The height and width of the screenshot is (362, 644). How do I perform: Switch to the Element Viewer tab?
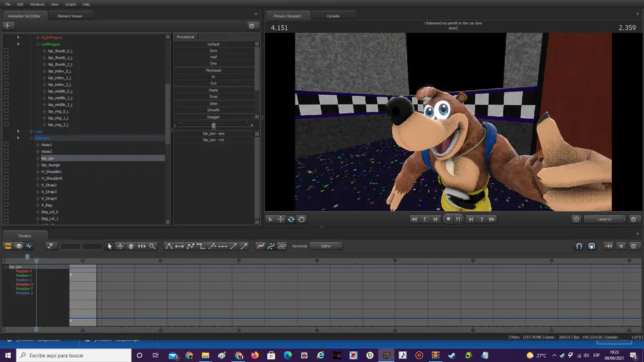pyautogui.click(x=70, y=16)
